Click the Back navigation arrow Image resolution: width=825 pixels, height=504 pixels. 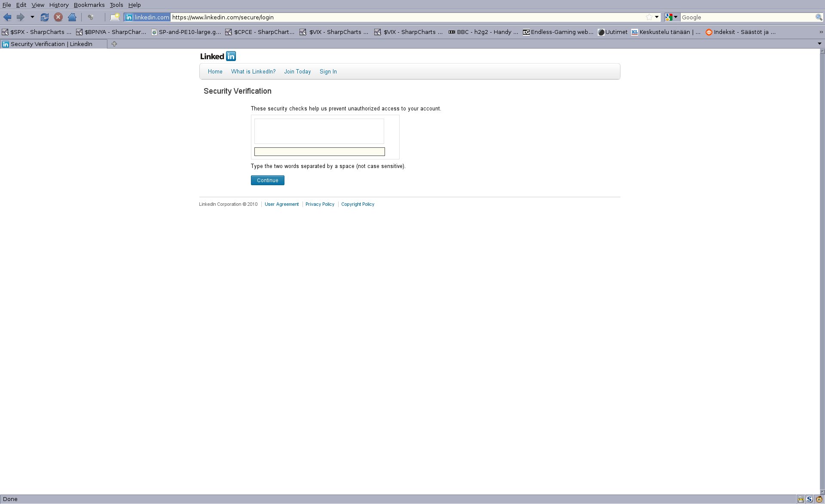pos(7,17)
